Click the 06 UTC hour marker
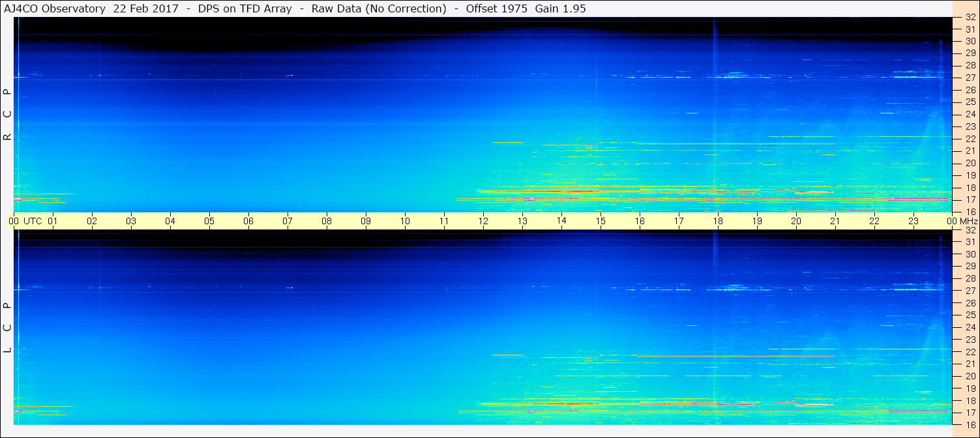This screenshot has height=438, width=980. pos(248,221)
